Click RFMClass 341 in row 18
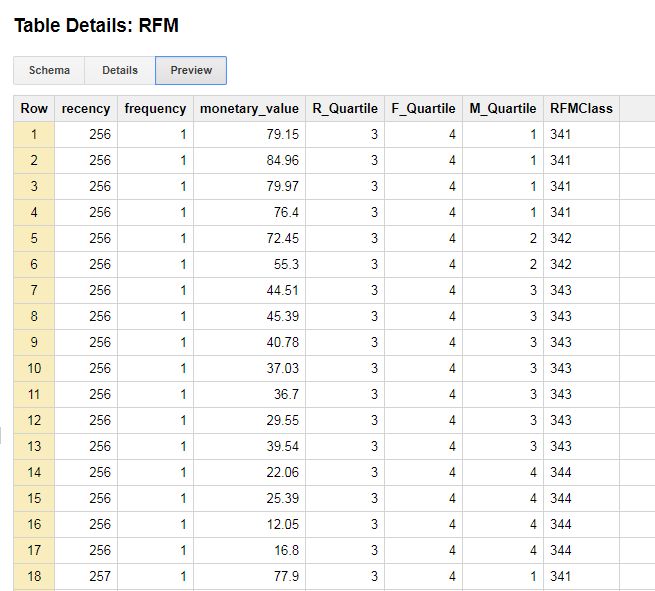 [561, 576]
